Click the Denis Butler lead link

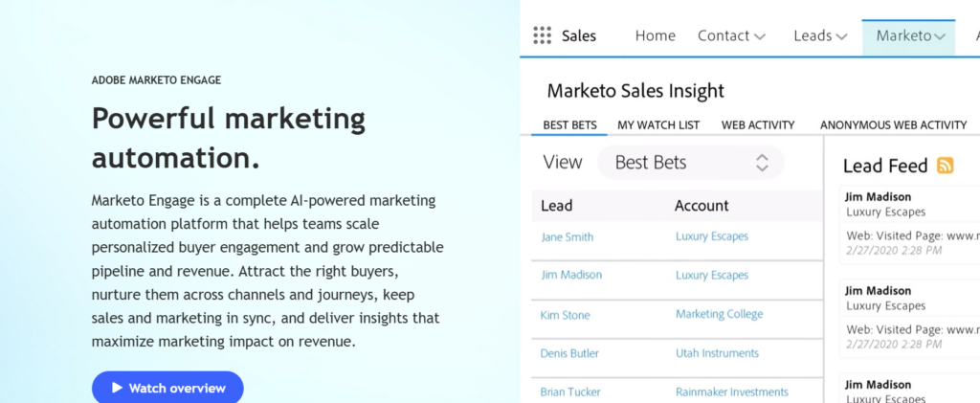tap(569, 353)
